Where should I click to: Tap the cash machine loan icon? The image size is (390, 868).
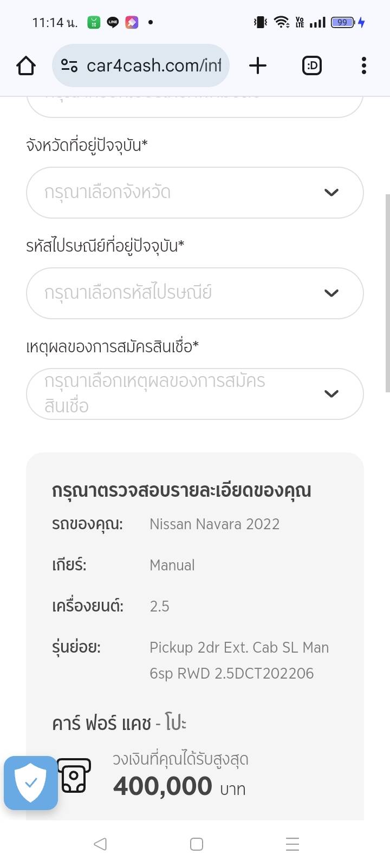(x=74, y=775)
